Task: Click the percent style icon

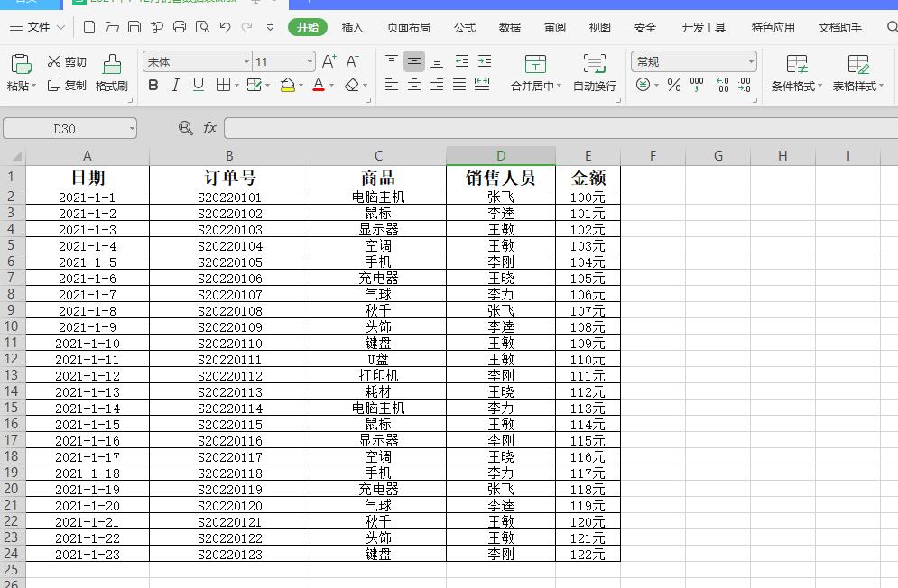Action: pos(674,86)
